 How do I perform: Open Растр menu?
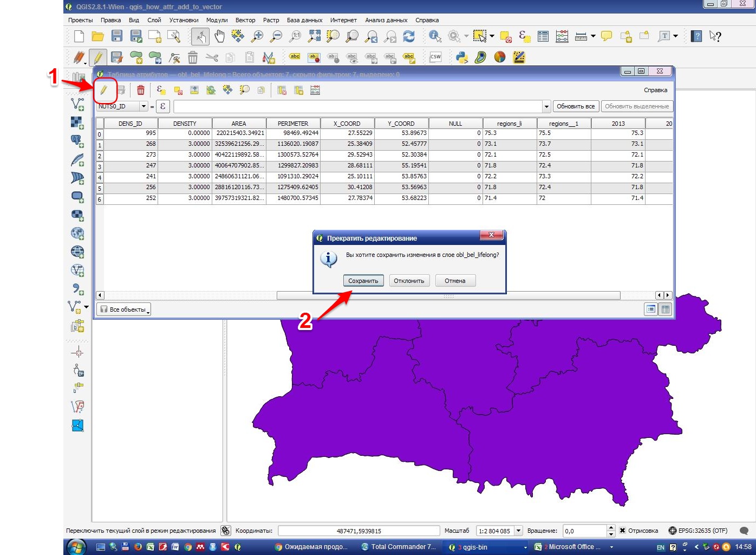271,20
